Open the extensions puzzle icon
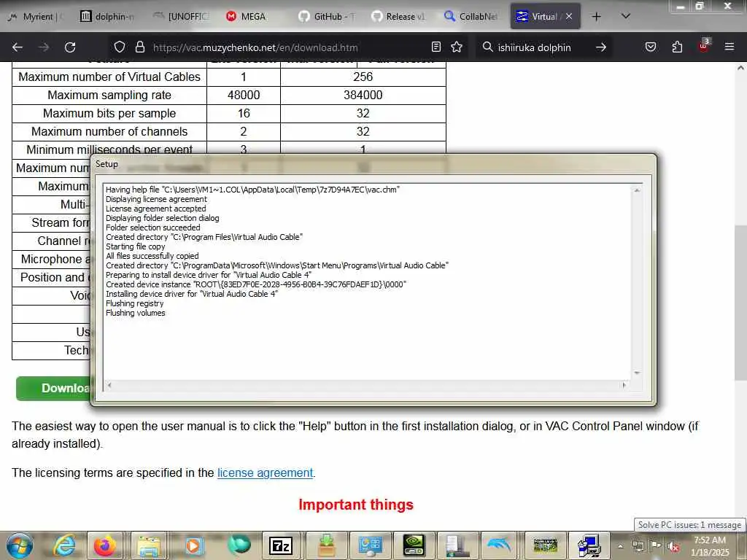The width and height of the screenshot is (747, 560). click(x=677, y=47)
